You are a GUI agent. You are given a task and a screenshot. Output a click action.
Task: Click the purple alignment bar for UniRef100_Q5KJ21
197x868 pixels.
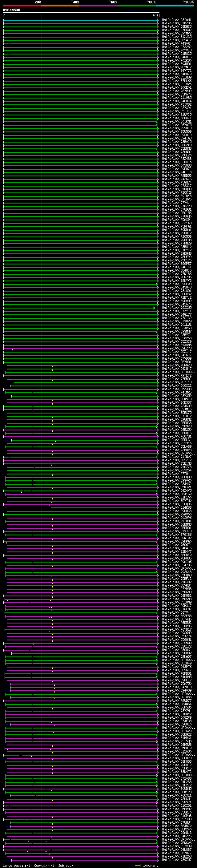click(x=82, y=487)
